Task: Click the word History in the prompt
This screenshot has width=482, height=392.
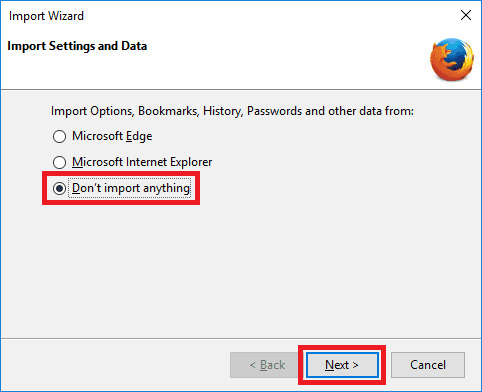Action: tap(223, 111)
